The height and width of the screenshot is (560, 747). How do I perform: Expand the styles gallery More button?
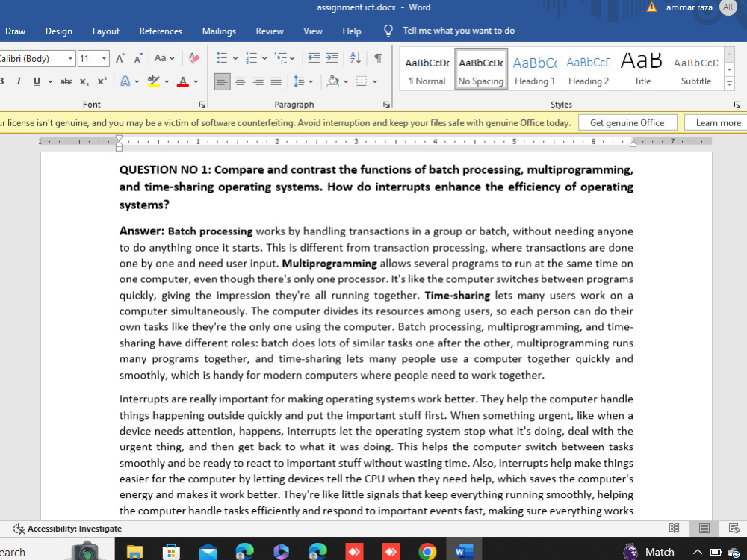click(x=729, y=84)
